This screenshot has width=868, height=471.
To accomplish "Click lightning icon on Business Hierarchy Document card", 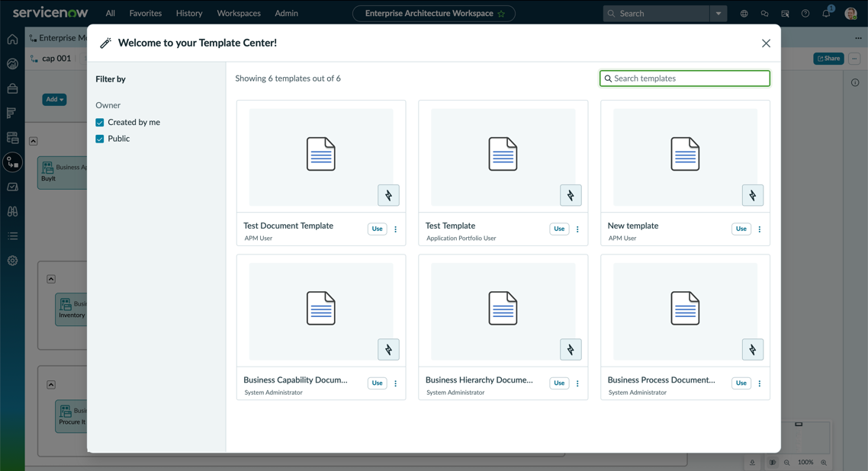I will point(571,349).
